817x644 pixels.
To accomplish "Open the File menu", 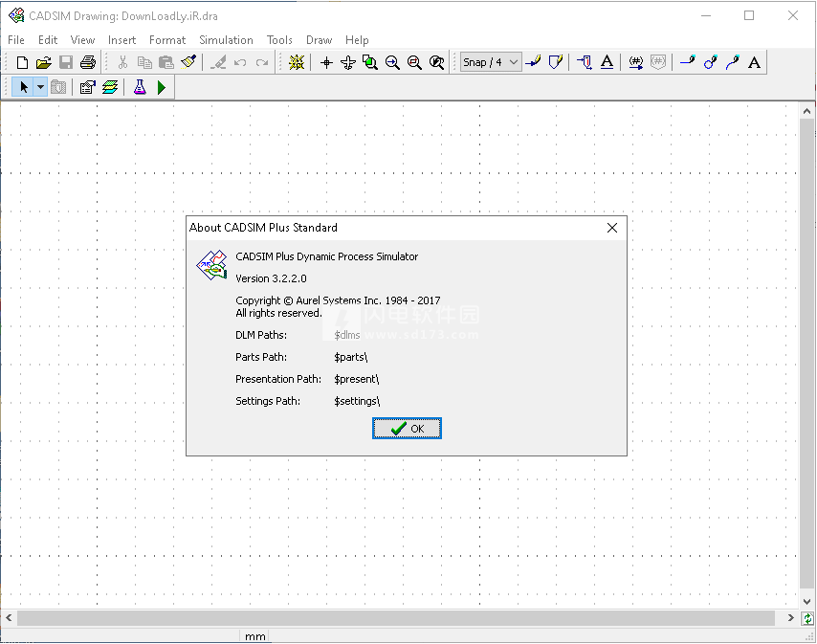I will tap(16, 40).
